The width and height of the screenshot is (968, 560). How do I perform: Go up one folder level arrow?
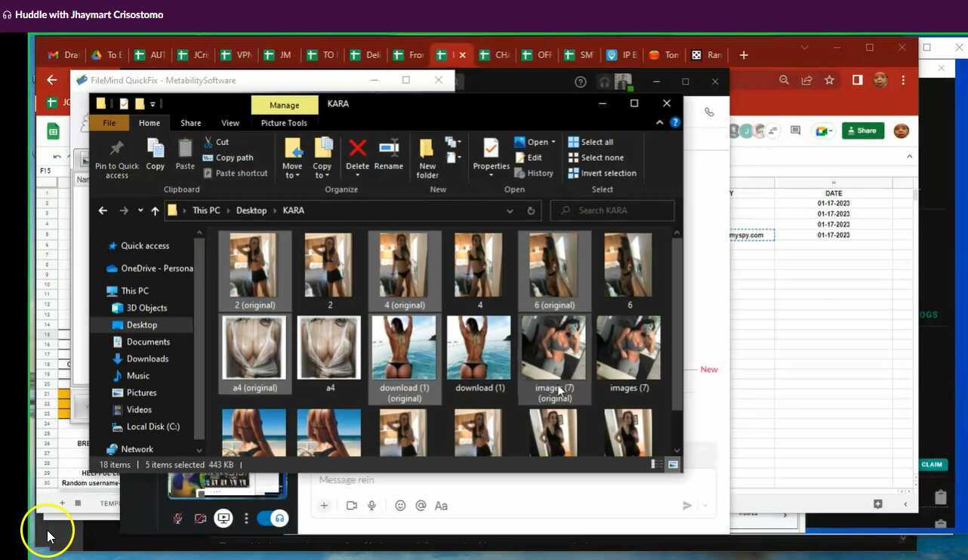click(155, 211)
